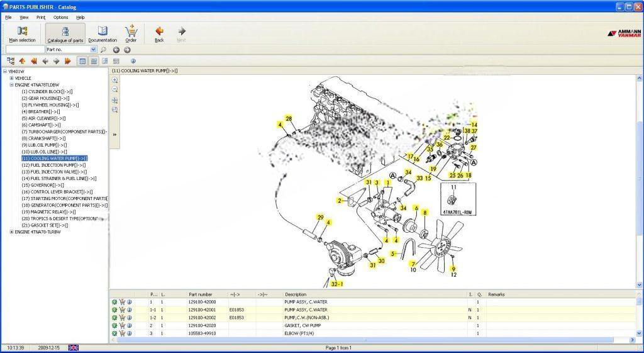This screenshot has width=644, height=353.
Task: Click the part number search field
Action: point(25,50)
